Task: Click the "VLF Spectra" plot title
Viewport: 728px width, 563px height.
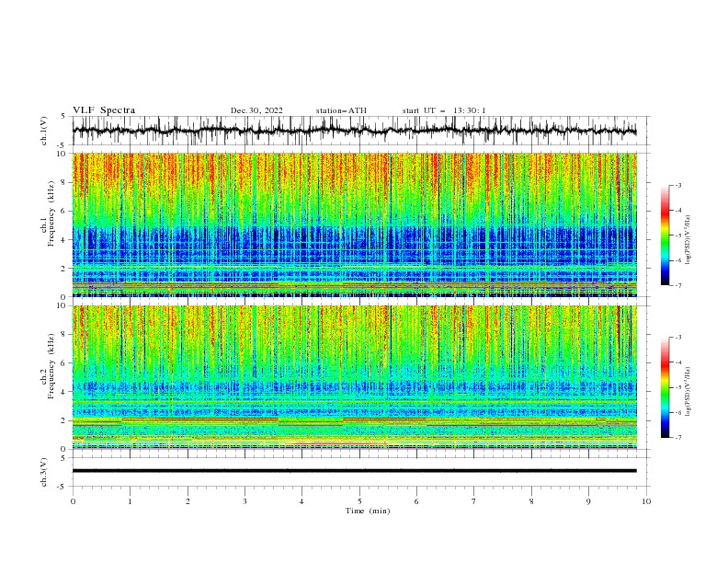Action: pos(104,110)
